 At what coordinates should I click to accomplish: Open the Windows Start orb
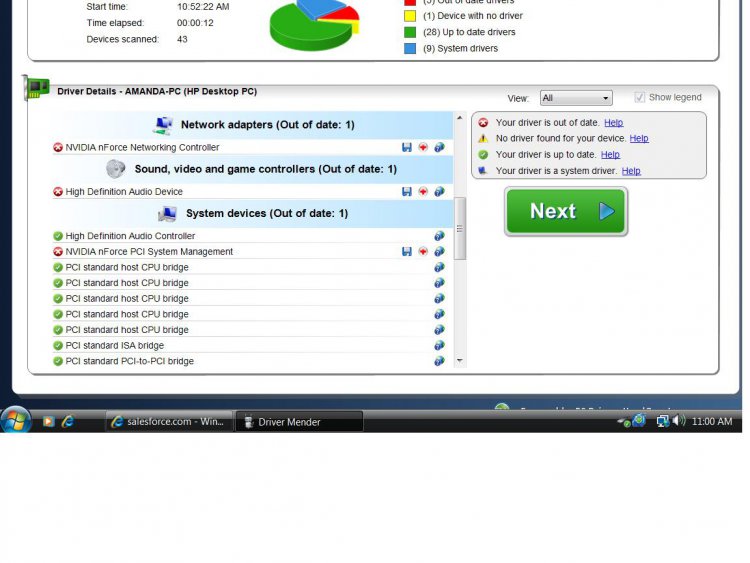[x=16, y=420]
